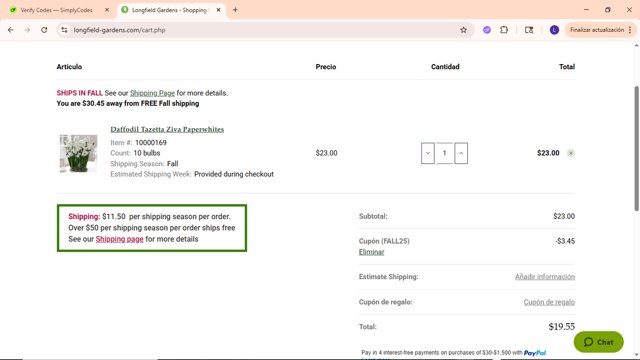Click the media/tab search toolbar icon
This screenshot has width=640, height=360.
tap(529, 30)
